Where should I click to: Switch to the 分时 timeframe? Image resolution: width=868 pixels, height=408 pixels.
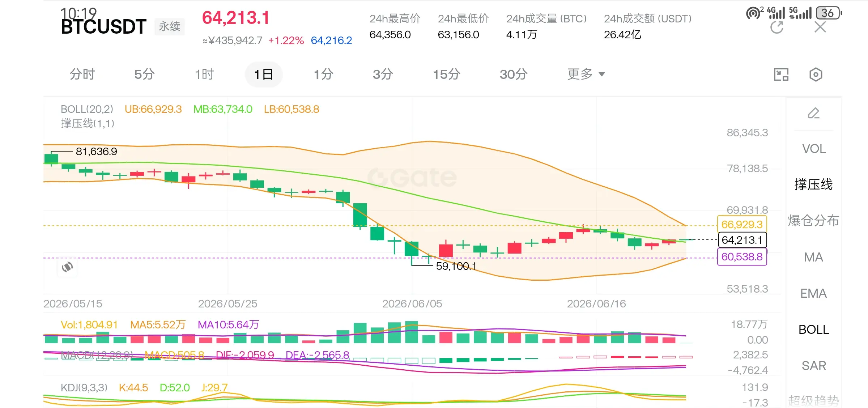[x=82, y=74]
